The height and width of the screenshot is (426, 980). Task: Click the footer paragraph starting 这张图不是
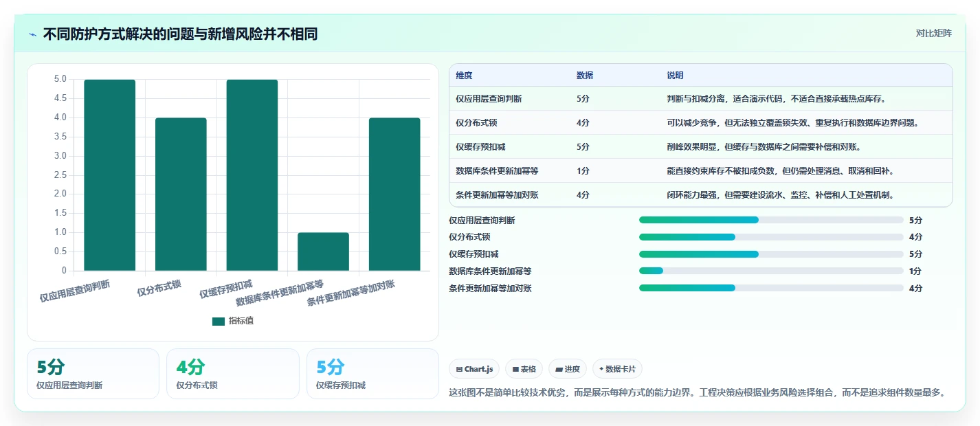coord(698,393)
